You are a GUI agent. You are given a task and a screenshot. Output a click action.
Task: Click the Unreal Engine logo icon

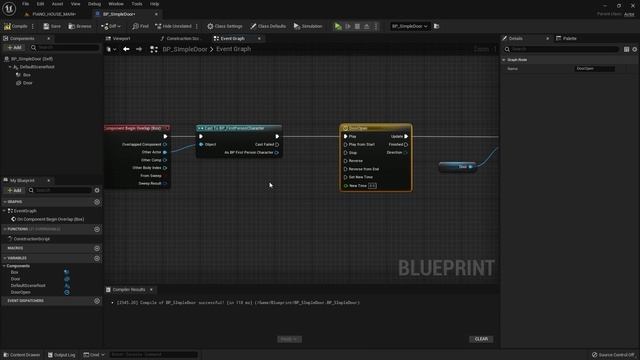[x=9, y=8]
